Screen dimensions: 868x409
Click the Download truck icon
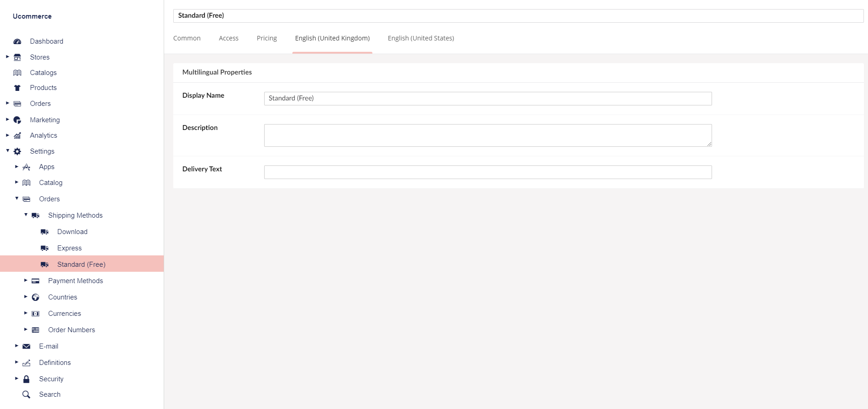tap(45, 232)
